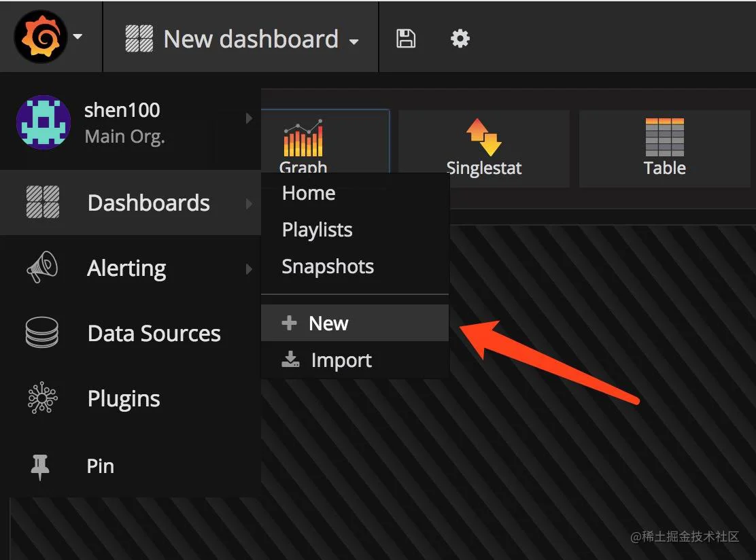Screen dimensions: 756x560
Task: Click the Dashboards grid icon in sidebar
Action: [x=43, y=202]
